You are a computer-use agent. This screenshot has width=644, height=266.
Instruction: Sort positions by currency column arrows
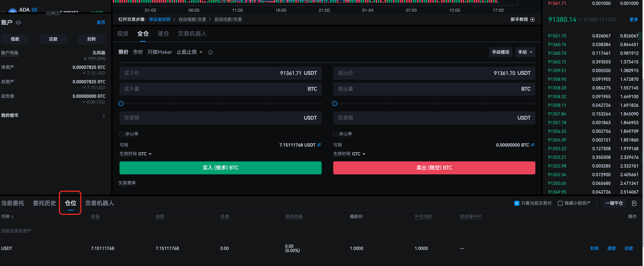click(12, 217)
